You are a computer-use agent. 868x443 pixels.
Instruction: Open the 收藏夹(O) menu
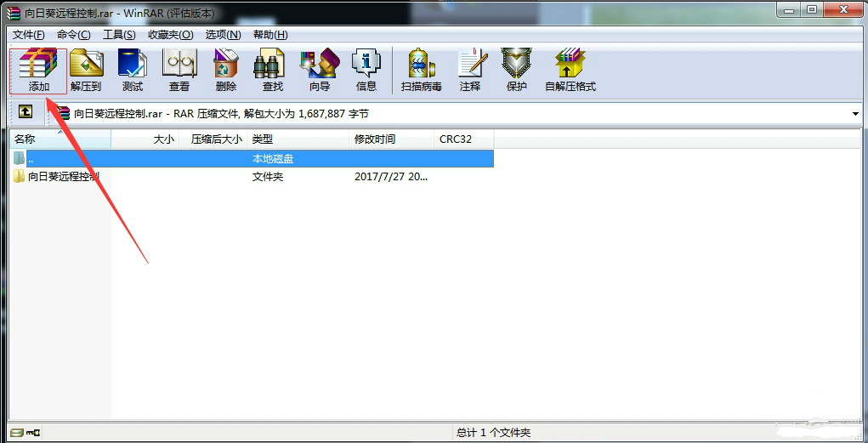click(171, 34)
